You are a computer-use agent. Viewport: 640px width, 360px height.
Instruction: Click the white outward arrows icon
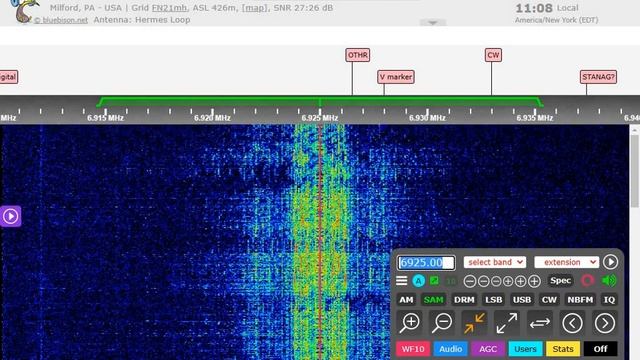(507, 323)
